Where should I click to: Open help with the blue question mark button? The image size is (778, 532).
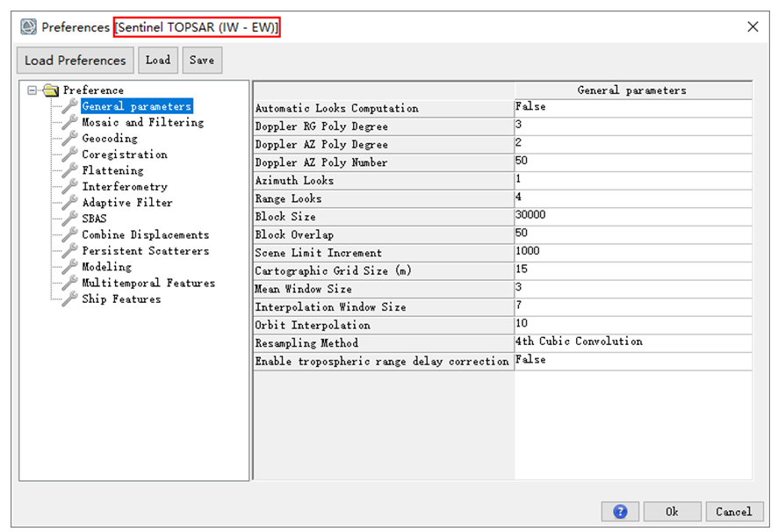[620, 511]
